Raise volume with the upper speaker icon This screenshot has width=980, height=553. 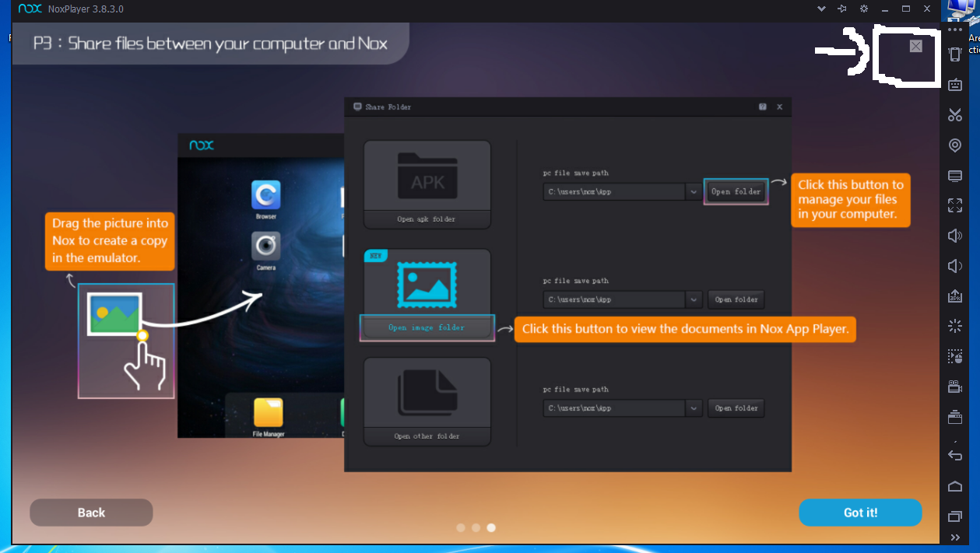point(955,236)
